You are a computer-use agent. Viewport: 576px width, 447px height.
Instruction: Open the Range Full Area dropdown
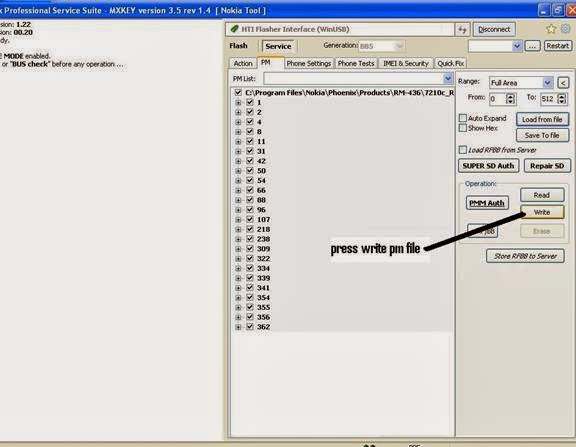pyautogui.click(x=547, y=83)
